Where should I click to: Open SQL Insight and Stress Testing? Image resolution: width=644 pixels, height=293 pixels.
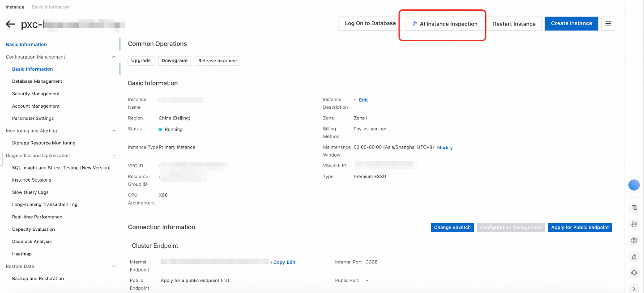click(x=61, y=168)
